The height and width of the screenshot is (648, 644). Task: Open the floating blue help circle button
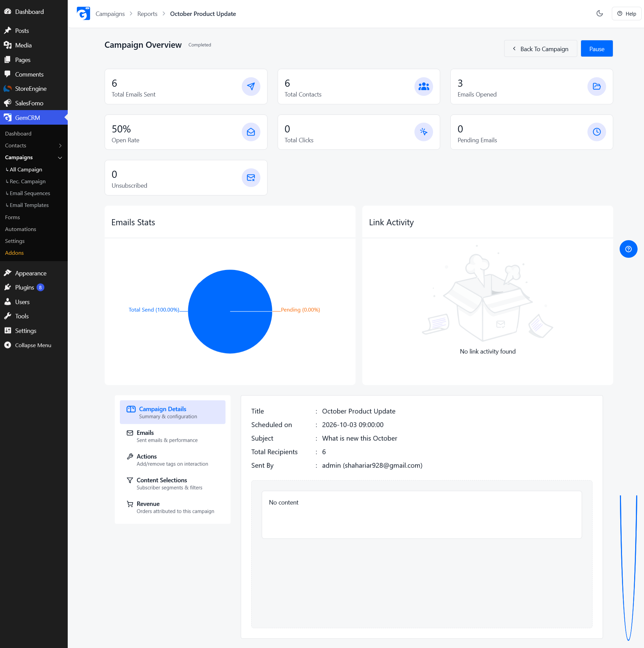pyautogui.click(x=628, y=249)
